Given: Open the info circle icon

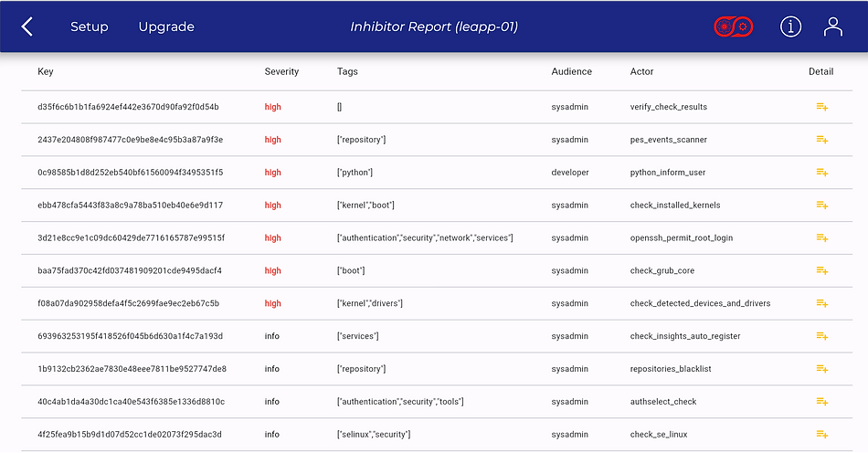Looking at the screenshot, I should point(790,26).
